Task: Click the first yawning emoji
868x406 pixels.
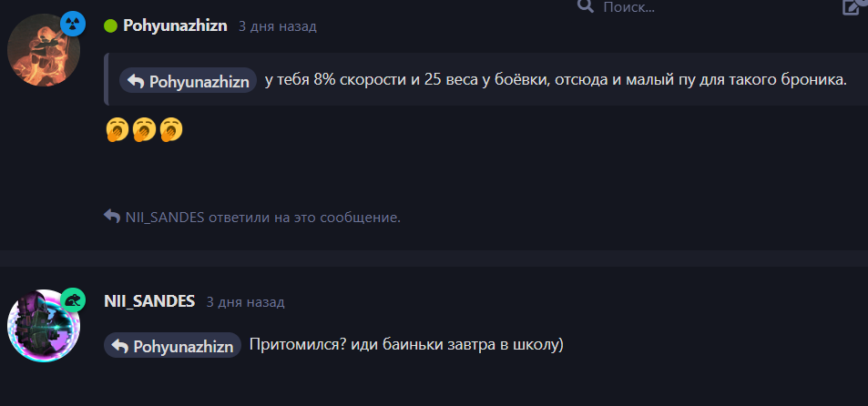Action: (116, 131)
